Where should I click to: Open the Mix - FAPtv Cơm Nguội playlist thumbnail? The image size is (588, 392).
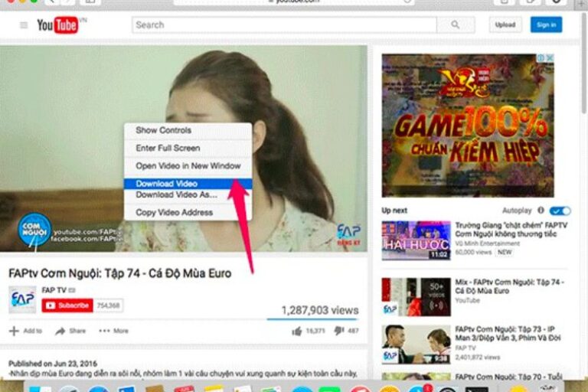(416, 297)
